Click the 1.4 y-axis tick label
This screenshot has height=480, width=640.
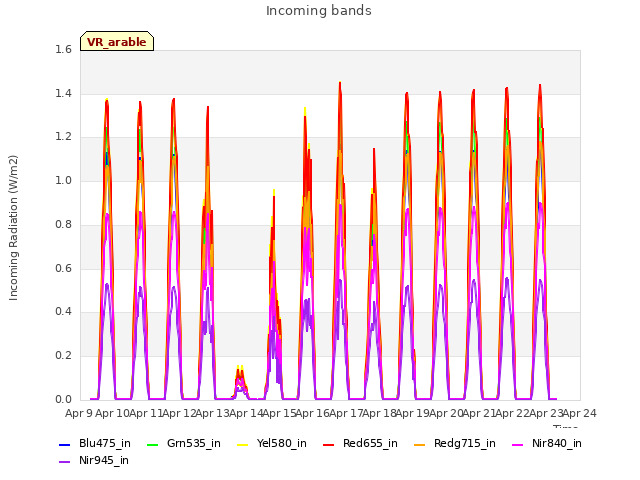coord(63,93)
